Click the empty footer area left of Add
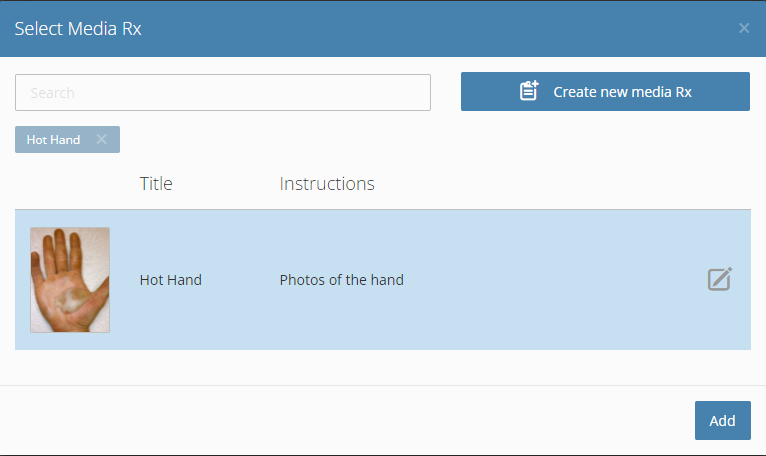 tap(342, 420)
